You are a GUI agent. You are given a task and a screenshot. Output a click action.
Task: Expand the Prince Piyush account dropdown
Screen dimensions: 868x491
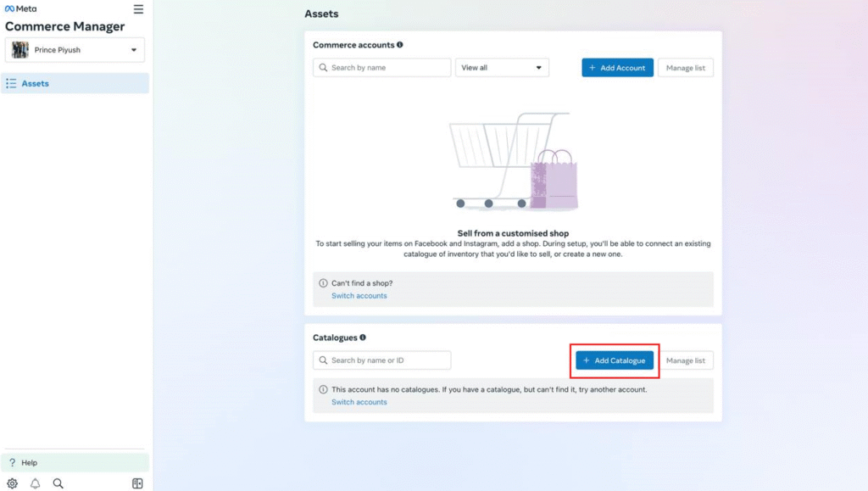point(133,50)
